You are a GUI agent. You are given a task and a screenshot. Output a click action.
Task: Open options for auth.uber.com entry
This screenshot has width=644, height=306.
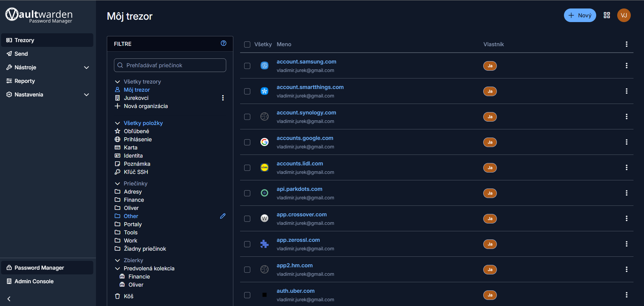[x=626, y=295]
